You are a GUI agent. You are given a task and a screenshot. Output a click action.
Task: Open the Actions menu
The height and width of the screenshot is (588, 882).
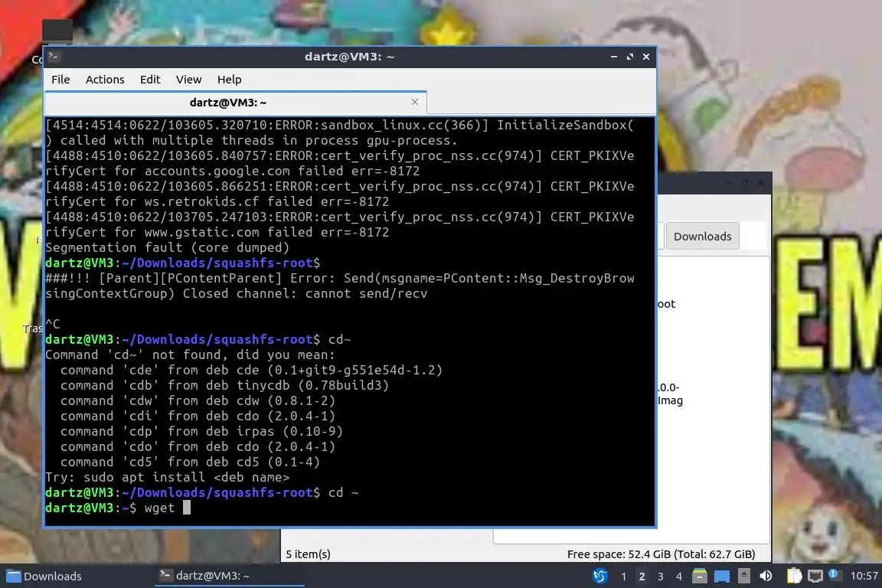coord(105,80)
